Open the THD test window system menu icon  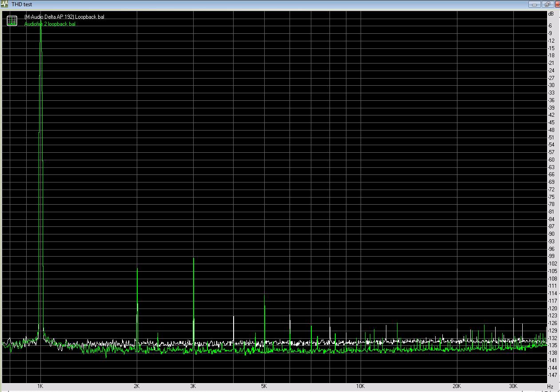click(5, 4)
